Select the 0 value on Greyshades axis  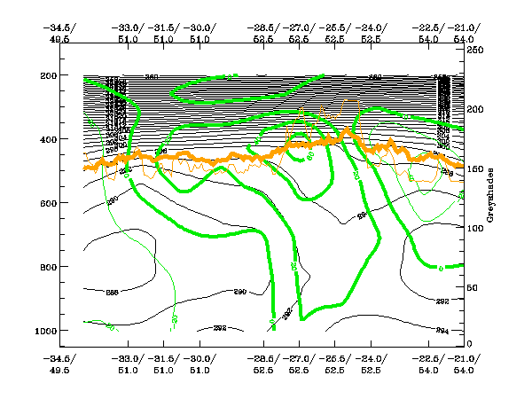(x=472, y=345)
